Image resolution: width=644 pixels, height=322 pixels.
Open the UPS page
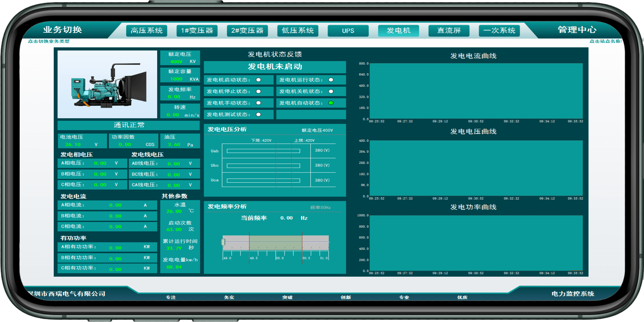coord(348,30)
